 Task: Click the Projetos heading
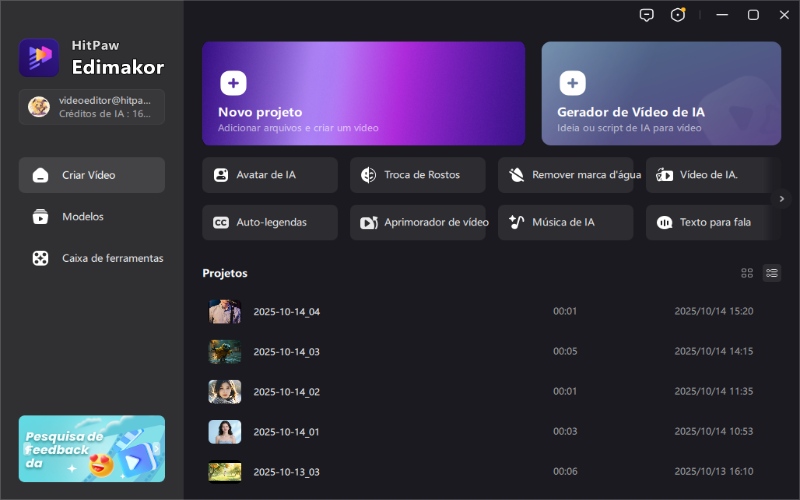[225, 273]
